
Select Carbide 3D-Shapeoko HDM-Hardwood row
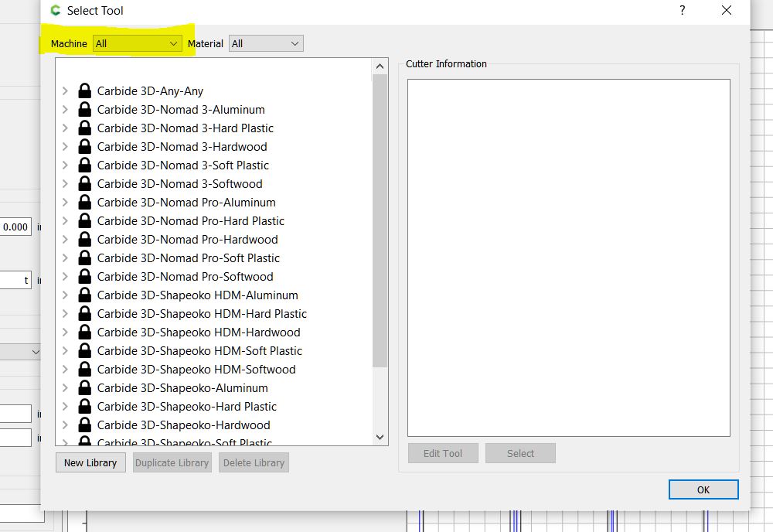pyautogui.click(x=214, y=332)
